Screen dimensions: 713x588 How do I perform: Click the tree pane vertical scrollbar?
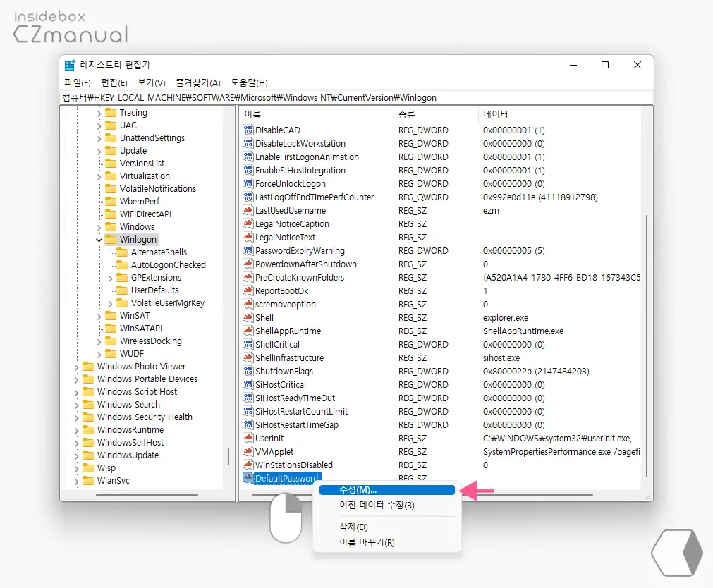pos(228,456)
